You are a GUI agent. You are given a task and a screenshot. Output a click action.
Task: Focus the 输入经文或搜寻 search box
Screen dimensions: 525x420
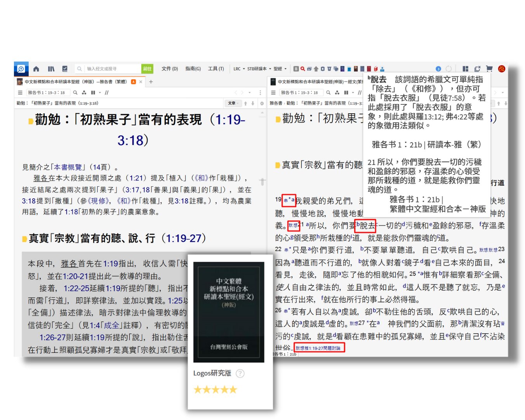108,69
